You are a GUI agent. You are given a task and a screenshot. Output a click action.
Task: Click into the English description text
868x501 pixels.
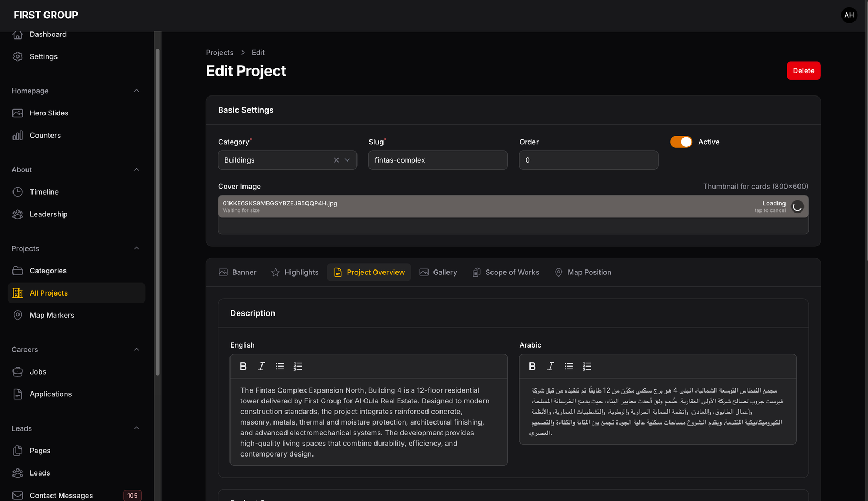coord(369,422)
